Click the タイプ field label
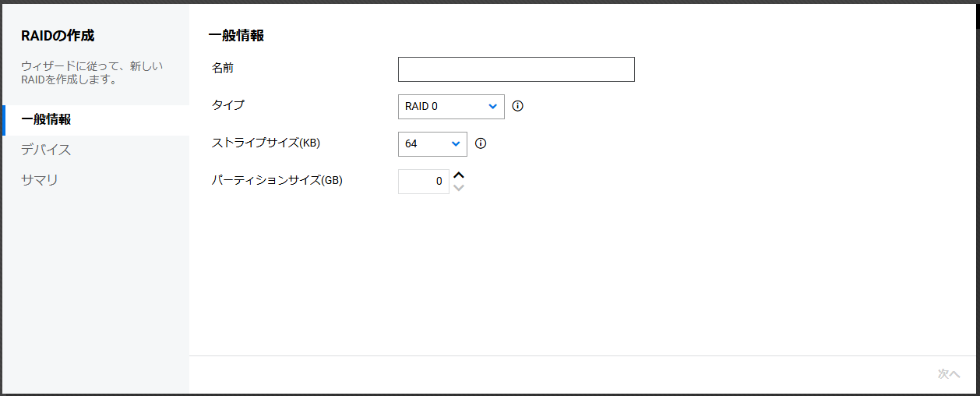The height and width of the screenshot is (396, 980). (227, 104)
